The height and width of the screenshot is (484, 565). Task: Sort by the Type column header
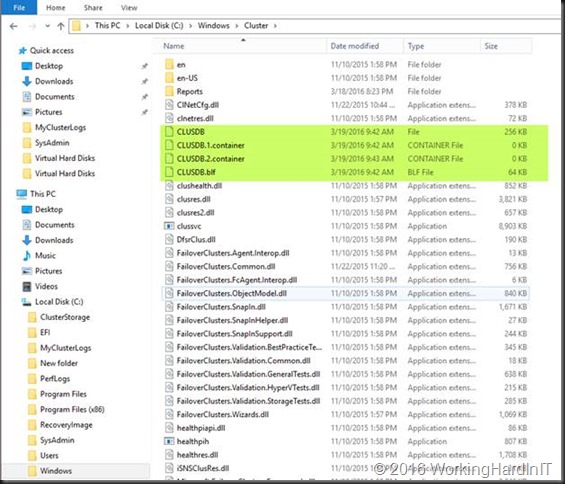point(415,46)
